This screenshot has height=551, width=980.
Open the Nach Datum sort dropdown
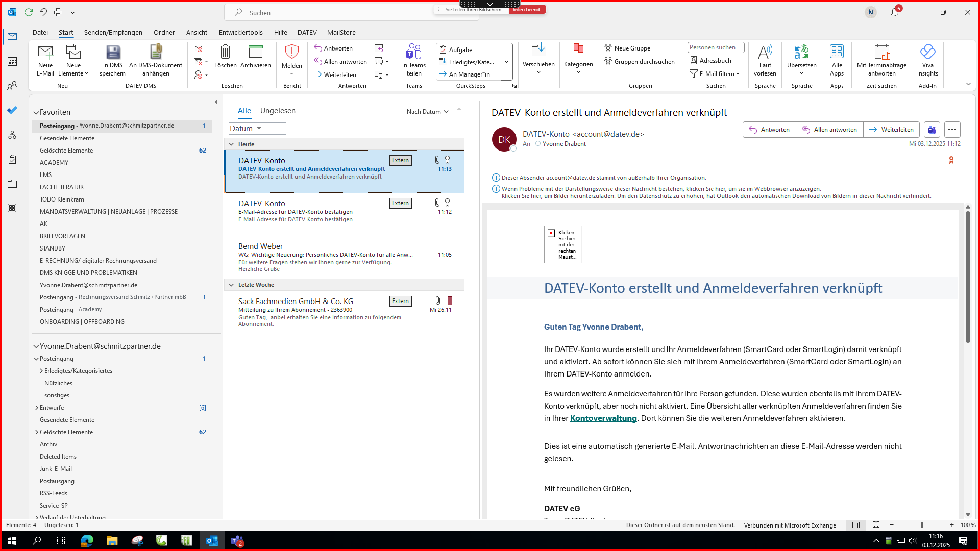click(427, 112)
